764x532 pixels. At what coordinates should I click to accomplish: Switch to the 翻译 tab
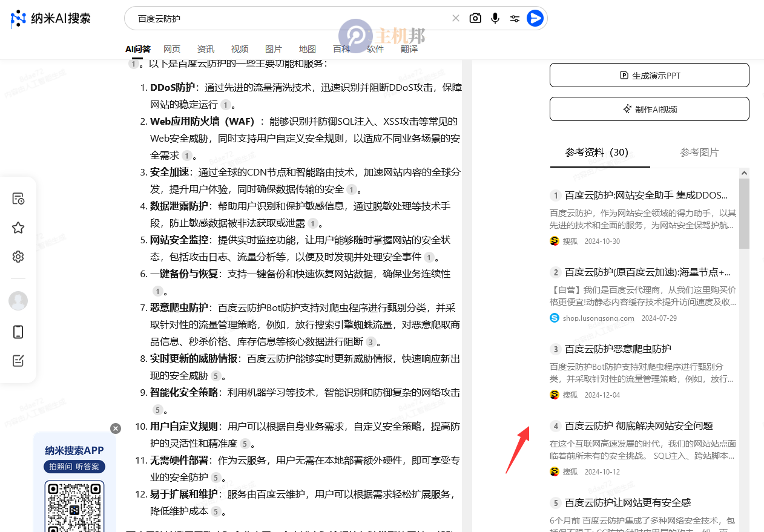[409, 49]
